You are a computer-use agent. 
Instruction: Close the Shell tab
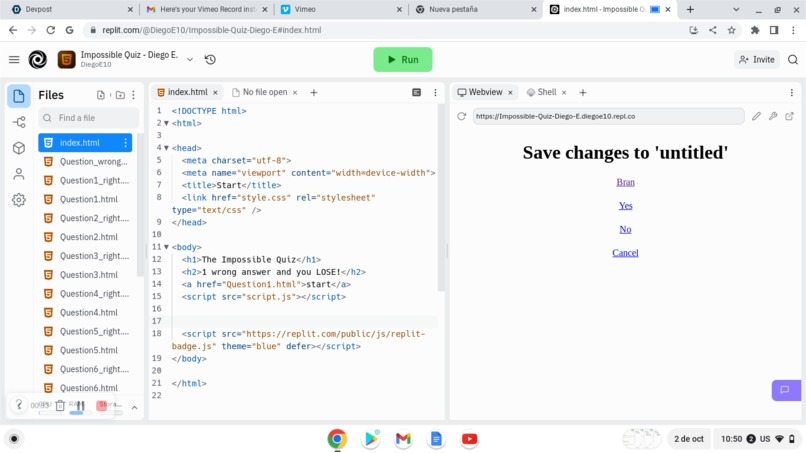tap(564, 93)
